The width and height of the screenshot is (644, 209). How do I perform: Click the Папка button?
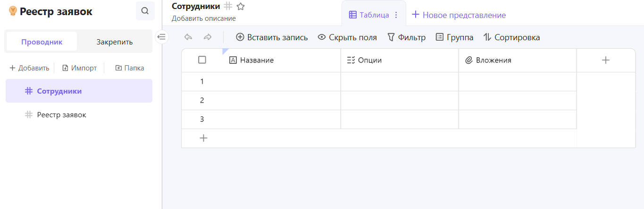pyautogui.click(x=130, y=68)
